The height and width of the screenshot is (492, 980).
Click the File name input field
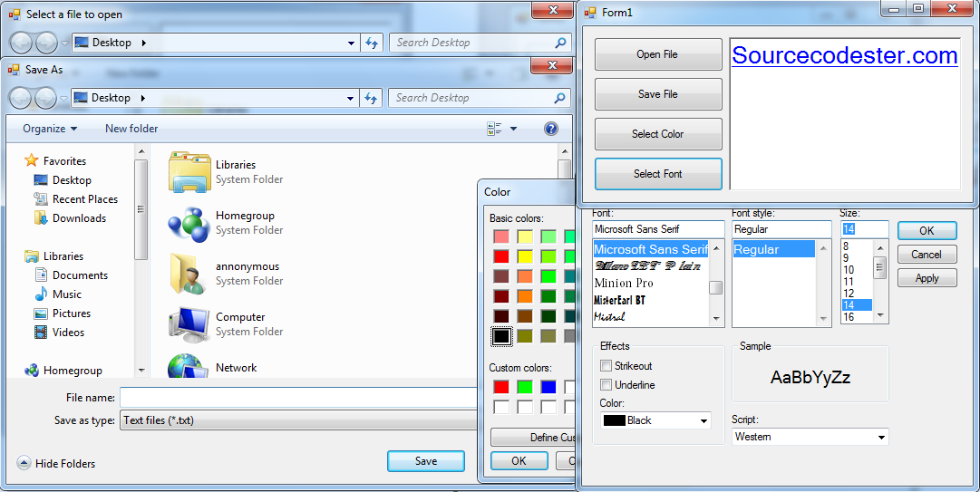(x=299, y=398)
